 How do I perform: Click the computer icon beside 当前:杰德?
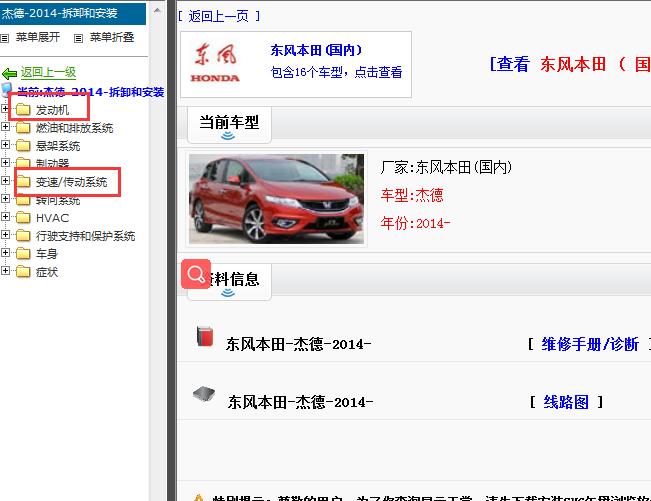pos(7,89)
